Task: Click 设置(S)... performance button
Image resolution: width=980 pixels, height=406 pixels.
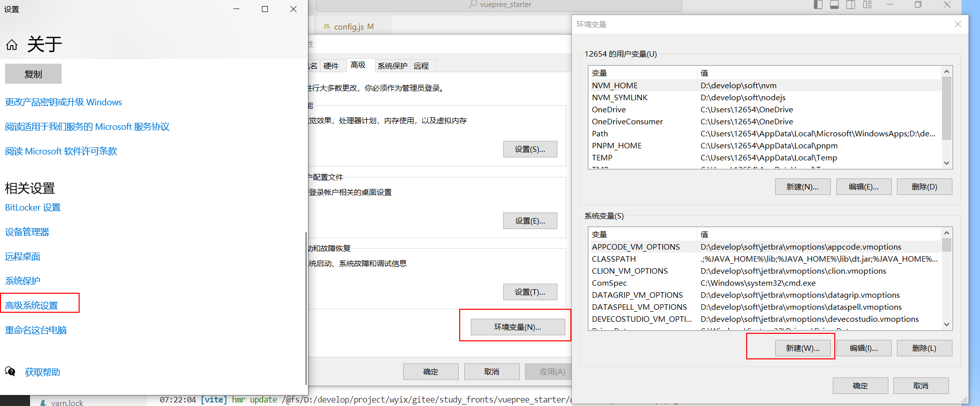Action: coord(530,149)
